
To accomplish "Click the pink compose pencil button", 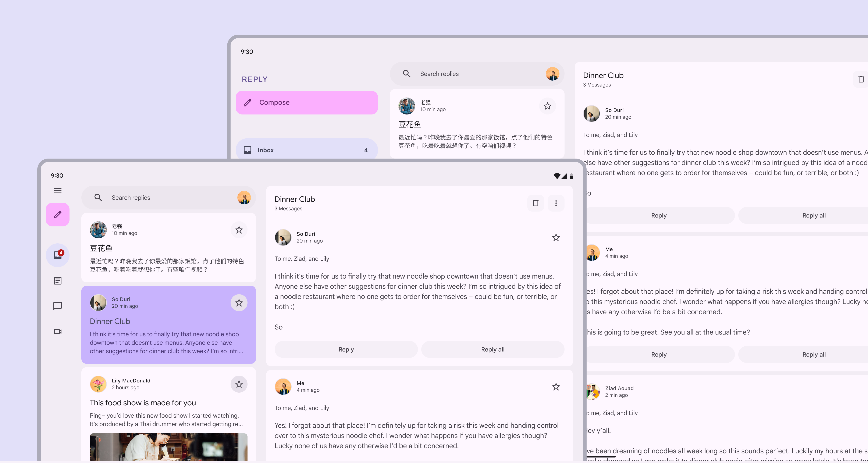I will coord(58,215).
